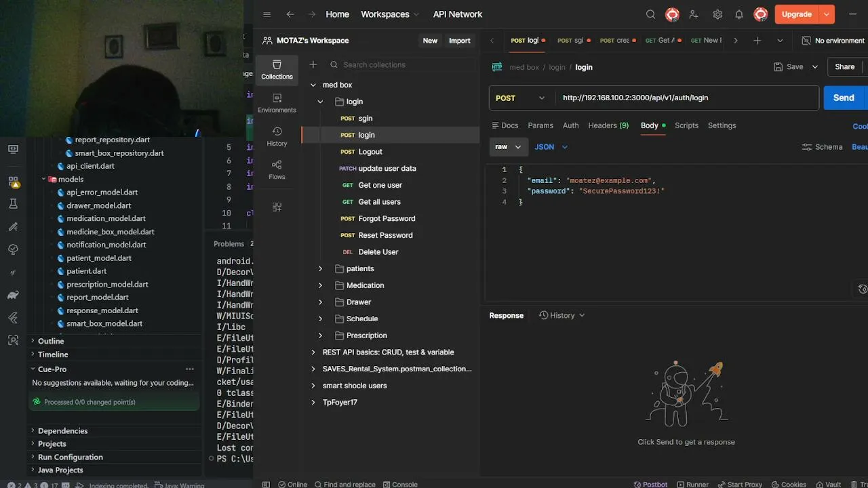Click the Cue-Pro more actions ellipsis
The width and height of the screenshot is (868, 488).
point(190,369)
